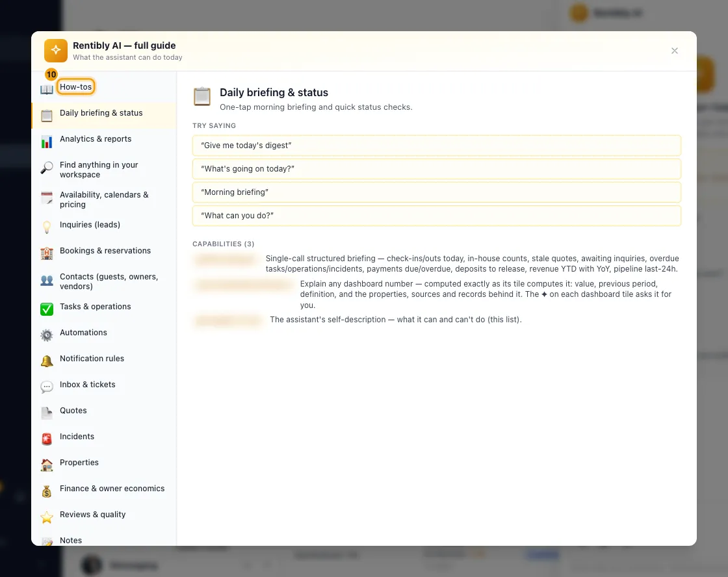
Task: Click the TRY SAYING label
Action: click(214, 126)
